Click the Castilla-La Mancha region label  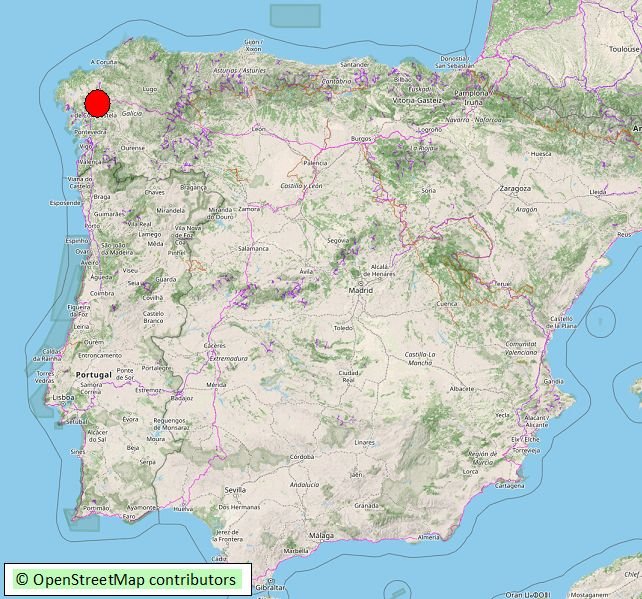[x=420, y=359]
